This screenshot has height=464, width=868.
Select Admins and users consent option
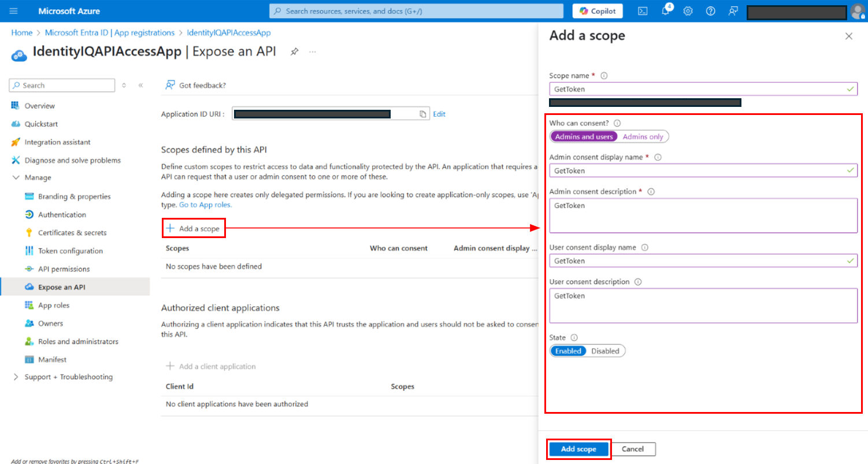(584, 137)
